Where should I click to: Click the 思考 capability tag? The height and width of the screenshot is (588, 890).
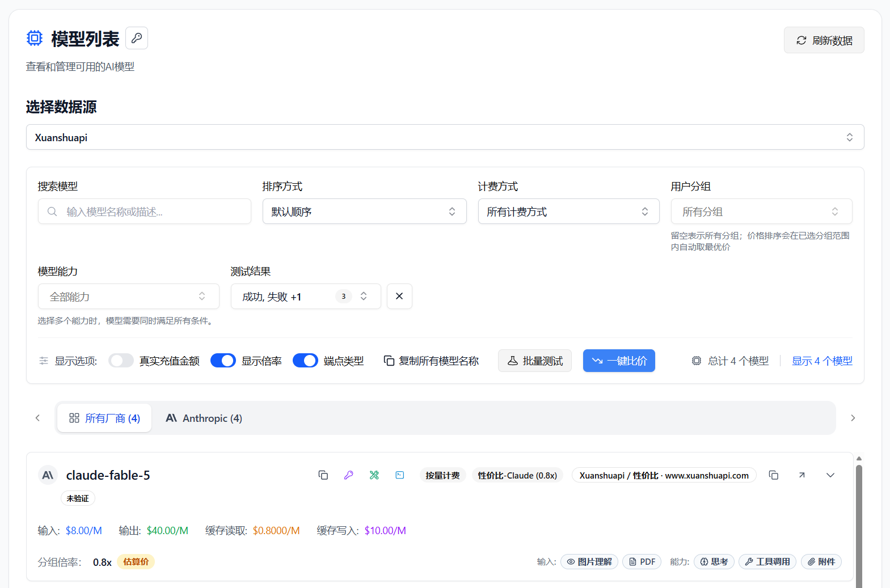(714, 561)
